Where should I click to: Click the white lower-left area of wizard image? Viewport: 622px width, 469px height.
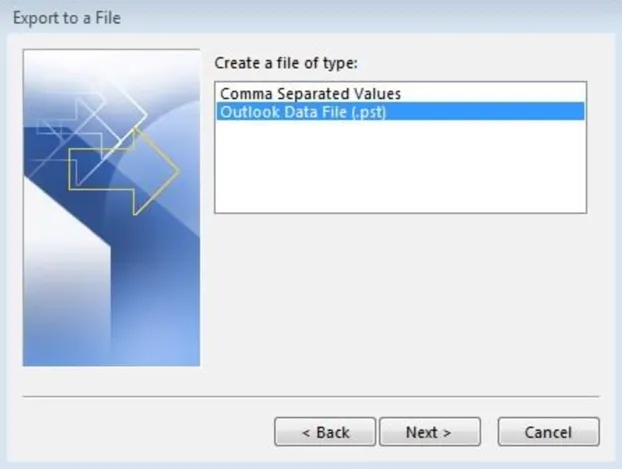(65, 278)
